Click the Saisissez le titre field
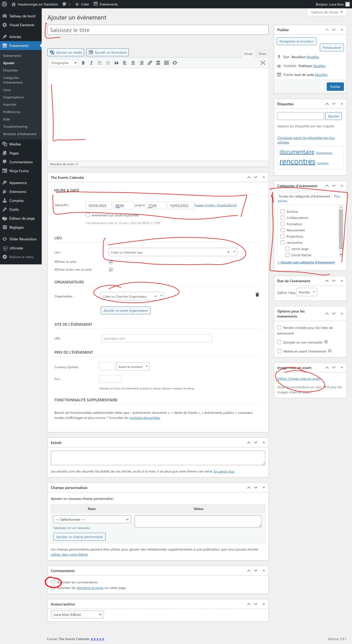 (x=158, y=30)
